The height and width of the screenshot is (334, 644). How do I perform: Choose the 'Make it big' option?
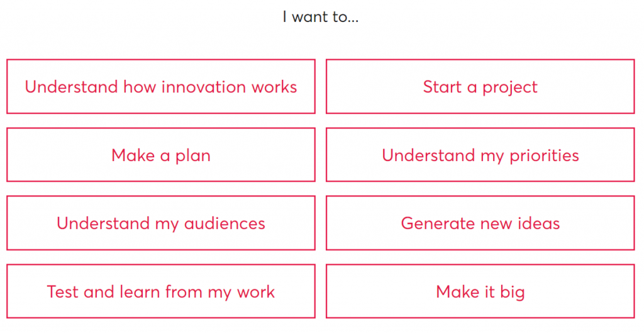pyautogui.click(x=480, y=291)
